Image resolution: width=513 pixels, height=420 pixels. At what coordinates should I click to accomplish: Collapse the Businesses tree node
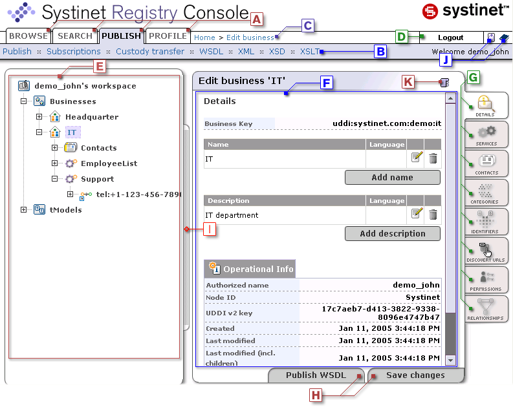pos(23,101)
